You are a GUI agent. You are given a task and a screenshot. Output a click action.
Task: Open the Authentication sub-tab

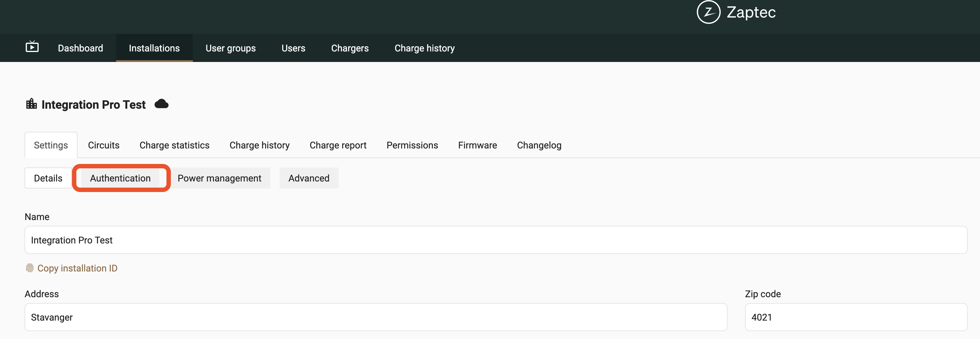[x=120, y=178]
